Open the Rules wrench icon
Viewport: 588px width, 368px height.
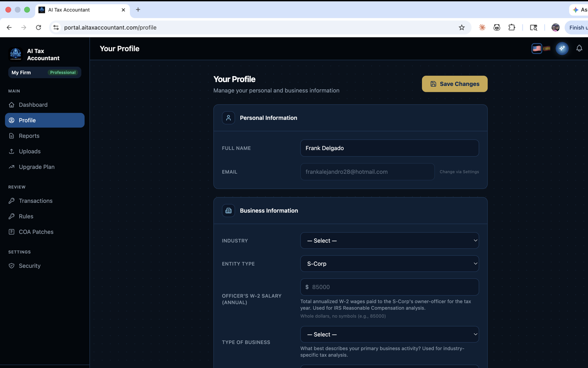coord(11,216)
